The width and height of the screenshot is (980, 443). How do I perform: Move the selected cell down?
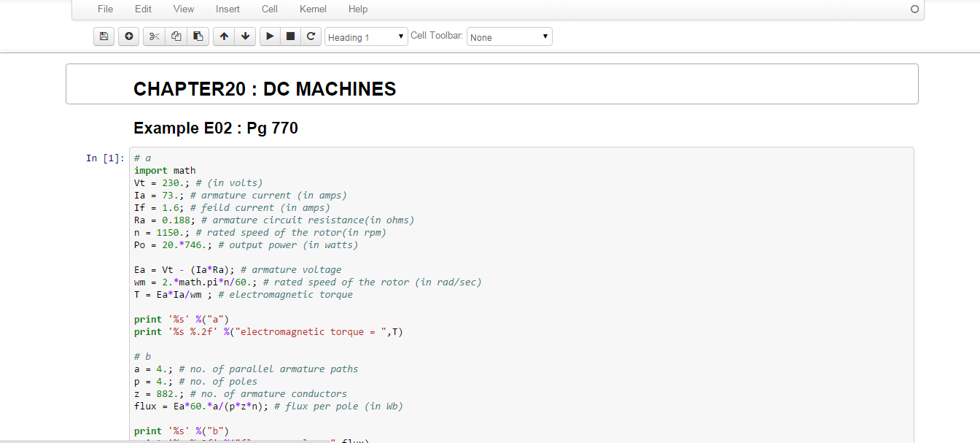coord(244,36)
